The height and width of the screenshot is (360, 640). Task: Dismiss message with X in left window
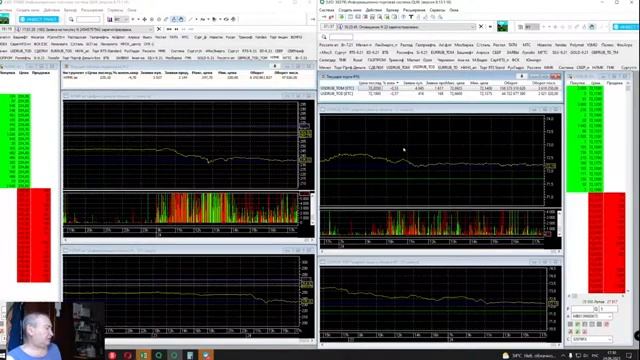(x=159, y=29)
